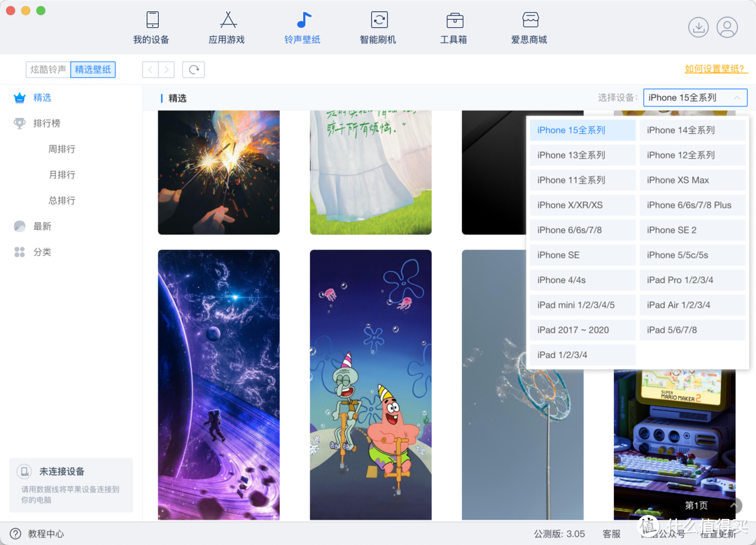Choose iPhone 12全系列 from the list

pos(692,156)
